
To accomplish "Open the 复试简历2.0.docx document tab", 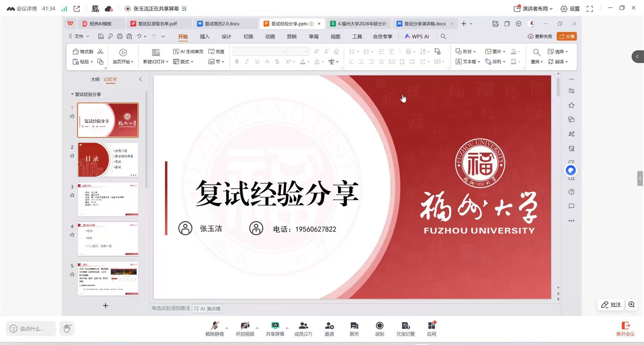I will 222,24.
